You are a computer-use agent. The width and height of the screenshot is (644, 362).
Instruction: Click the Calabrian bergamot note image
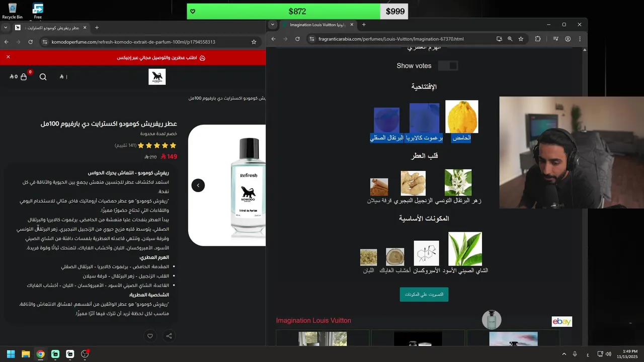tap(424, 118)
